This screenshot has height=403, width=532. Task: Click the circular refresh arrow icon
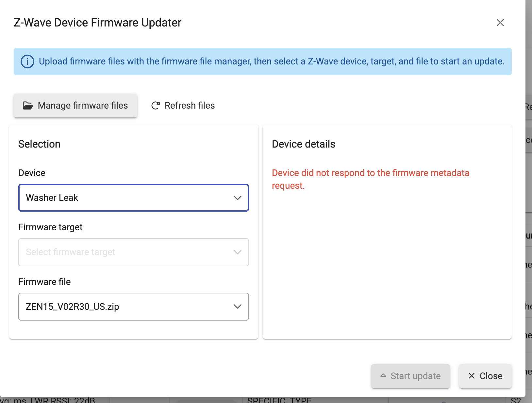coord(156,105)
